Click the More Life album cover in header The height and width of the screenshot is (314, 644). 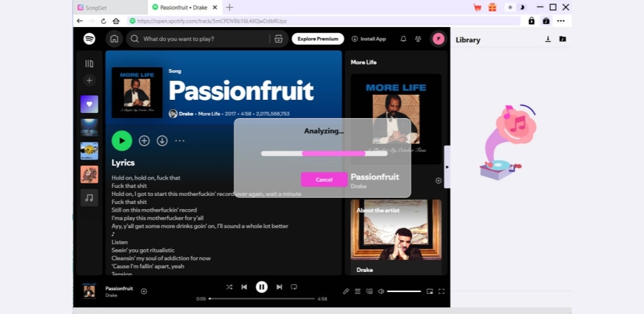(136, 93)
